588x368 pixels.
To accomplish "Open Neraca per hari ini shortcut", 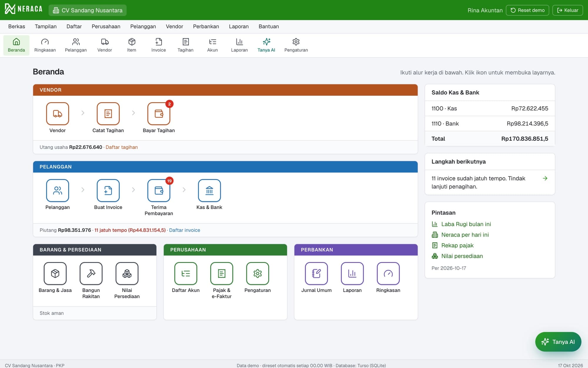I will point(460,235).
